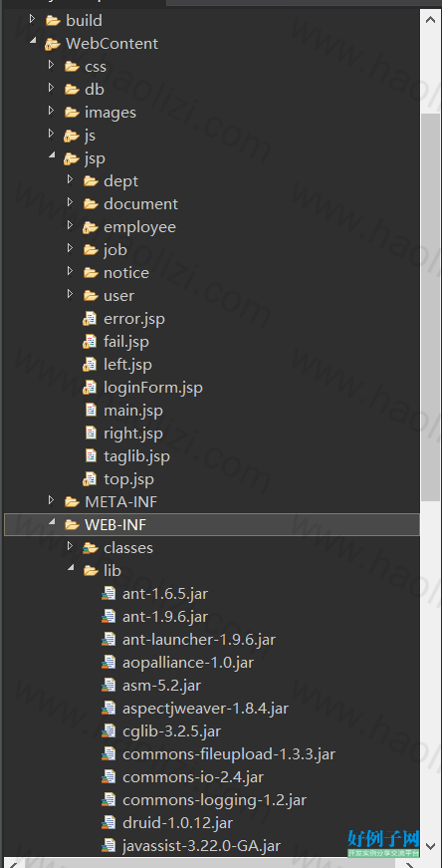The image size is (442, 868).
Task: Click the employee folder icon
Action: 91,227
